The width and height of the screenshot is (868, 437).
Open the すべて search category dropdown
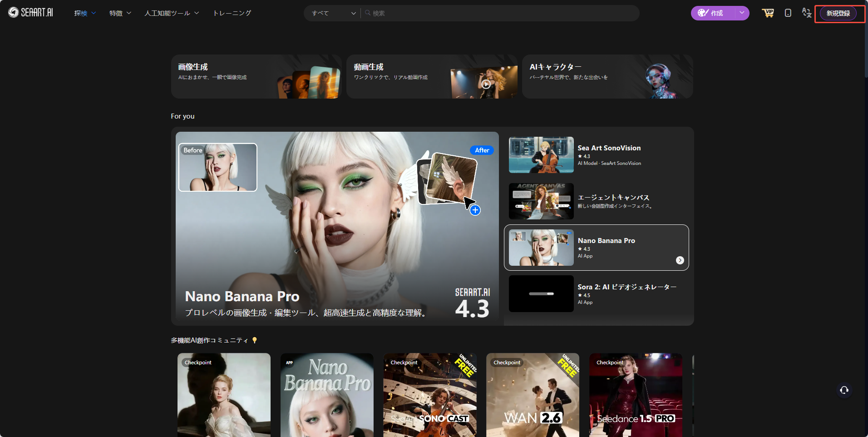[333, 13]
